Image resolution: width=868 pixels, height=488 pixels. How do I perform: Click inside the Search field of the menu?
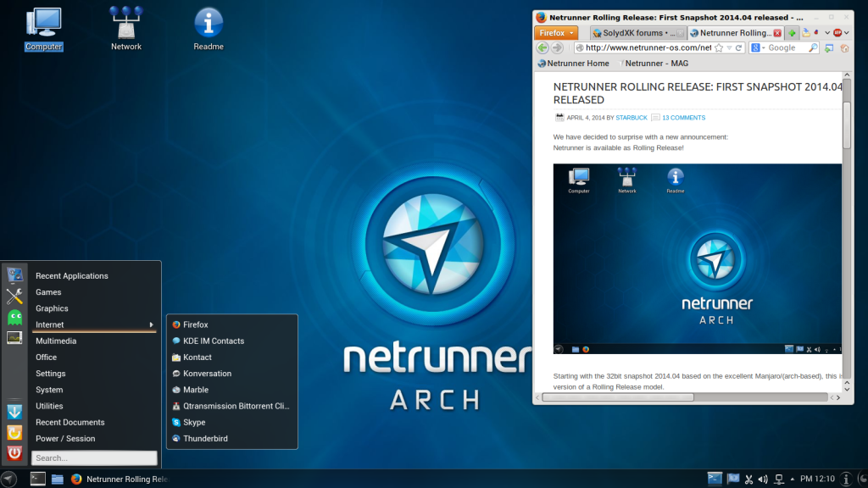click(x=93, y=457)
